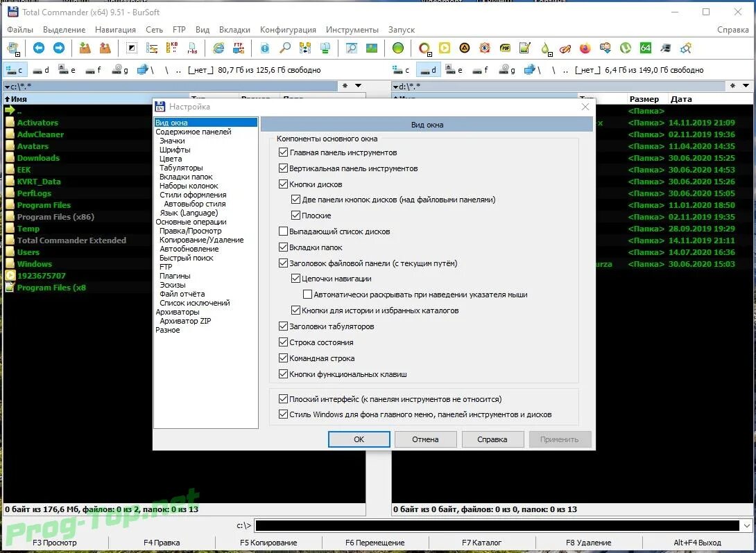The image size is (756, 553).
Task: Click the eye viewer toolbar icon
Action: tap(485, 48)
